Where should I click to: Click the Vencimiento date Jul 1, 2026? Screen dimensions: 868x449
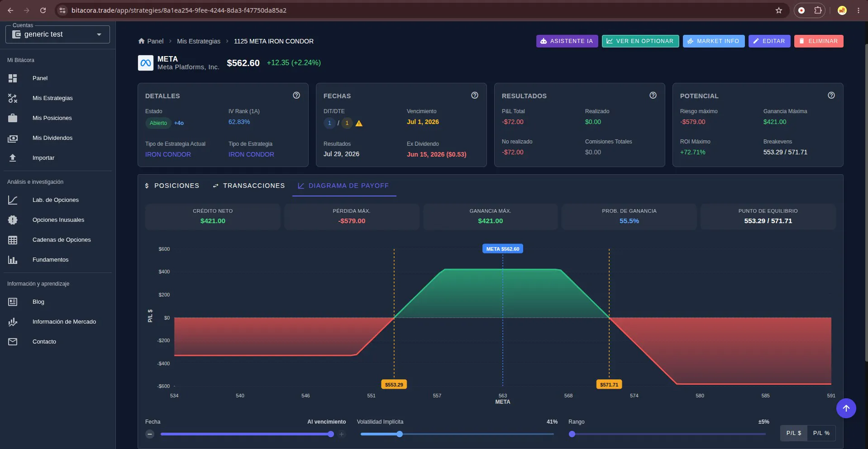tap(423, 122)
